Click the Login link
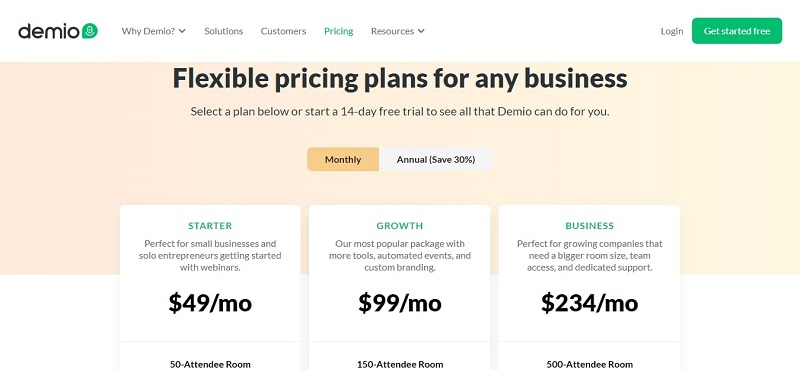This screenshot has width=800, height=370. tap(671, 31)
